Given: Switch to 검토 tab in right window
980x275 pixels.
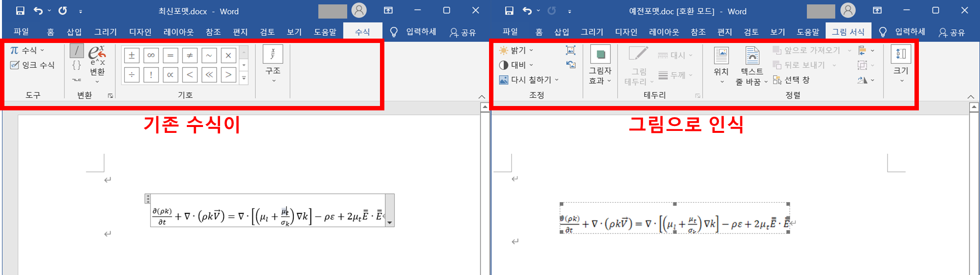Looking at the screenshot, I should pos(751,32).
